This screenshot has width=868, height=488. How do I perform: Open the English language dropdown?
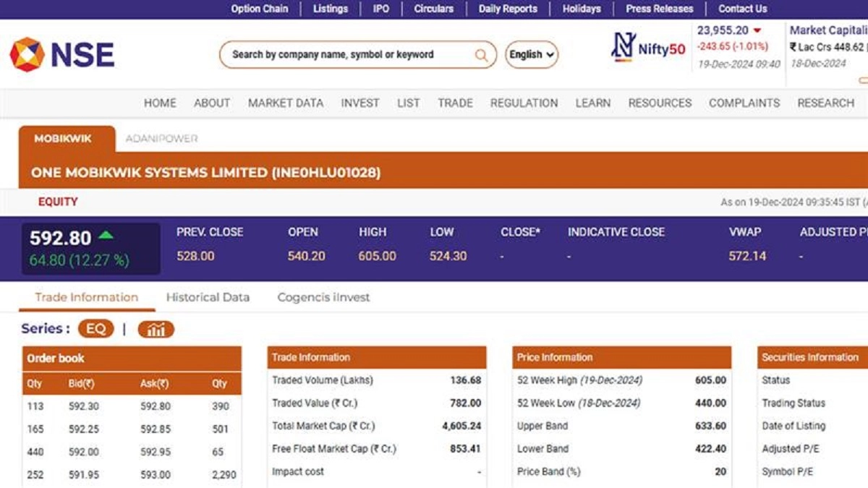click(532, 55)
